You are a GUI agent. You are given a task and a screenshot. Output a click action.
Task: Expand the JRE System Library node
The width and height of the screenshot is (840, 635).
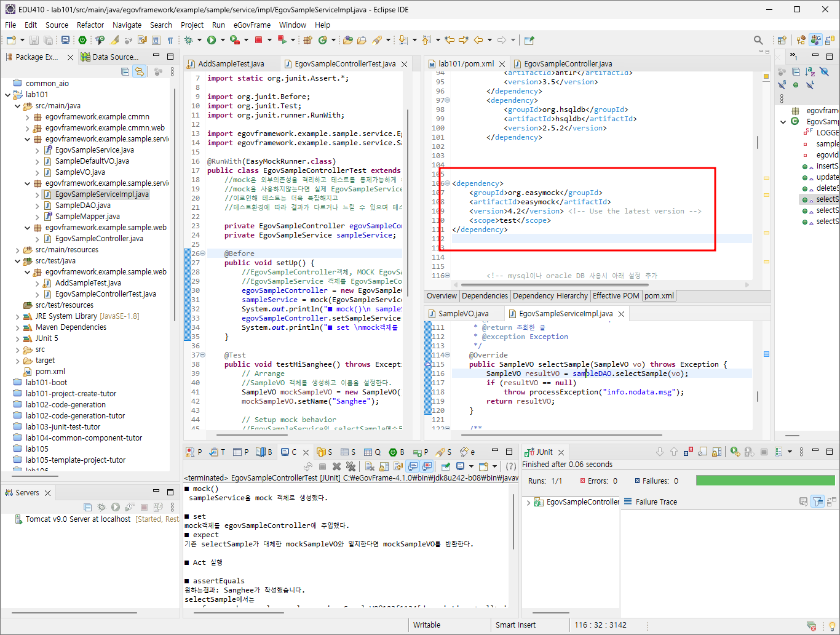(17, 316)
